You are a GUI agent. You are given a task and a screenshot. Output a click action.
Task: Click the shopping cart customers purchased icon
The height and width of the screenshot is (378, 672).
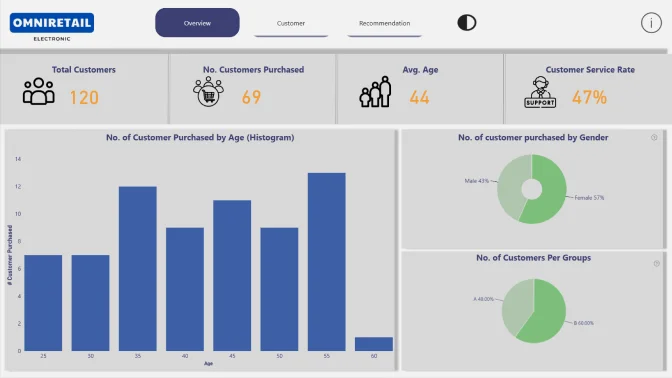pos(208,91)
